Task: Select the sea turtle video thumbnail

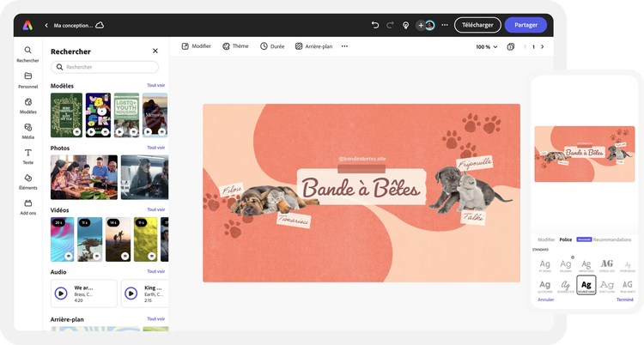Action: (90, 239)
